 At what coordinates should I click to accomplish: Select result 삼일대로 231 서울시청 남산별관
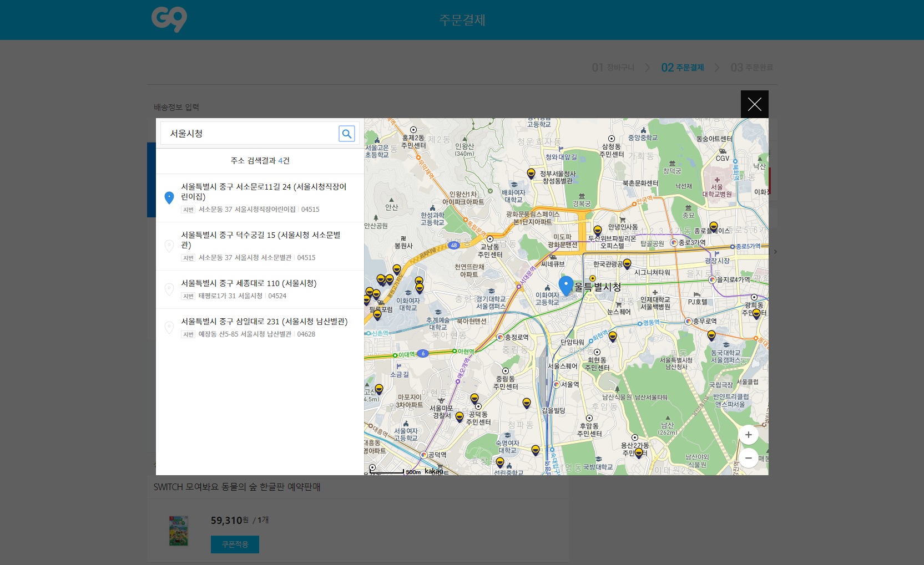(x=260, y=328)
